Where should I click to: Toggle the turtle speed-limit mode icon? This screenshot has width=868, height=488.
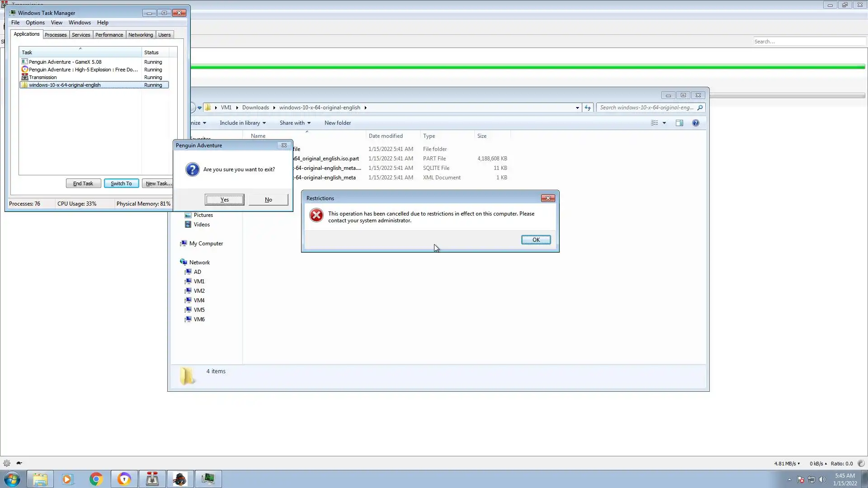19,463
